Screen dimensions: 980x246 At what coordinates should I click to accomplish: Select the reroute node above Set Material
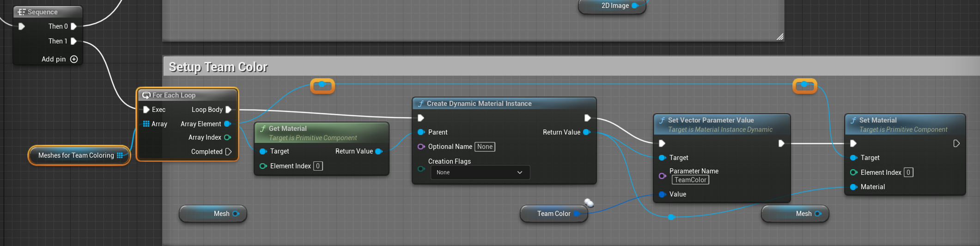(x=804, y=86)
